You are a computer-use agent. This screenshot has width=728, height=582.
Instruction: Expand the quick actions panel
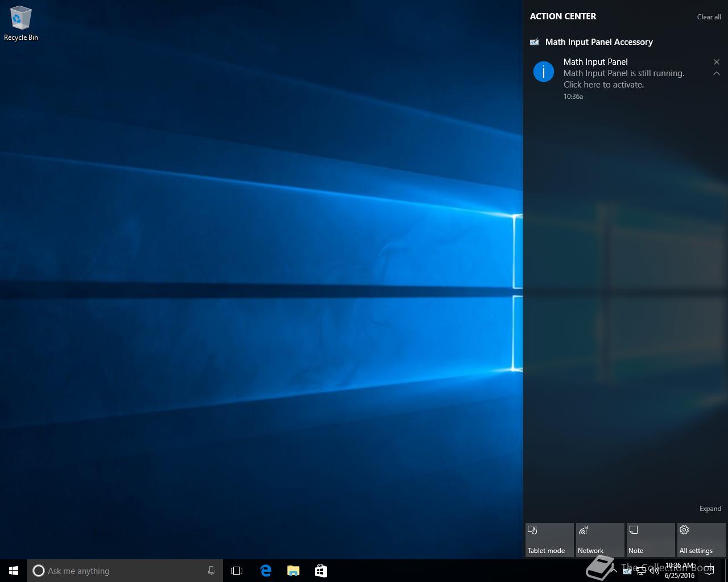coord(710,509)
